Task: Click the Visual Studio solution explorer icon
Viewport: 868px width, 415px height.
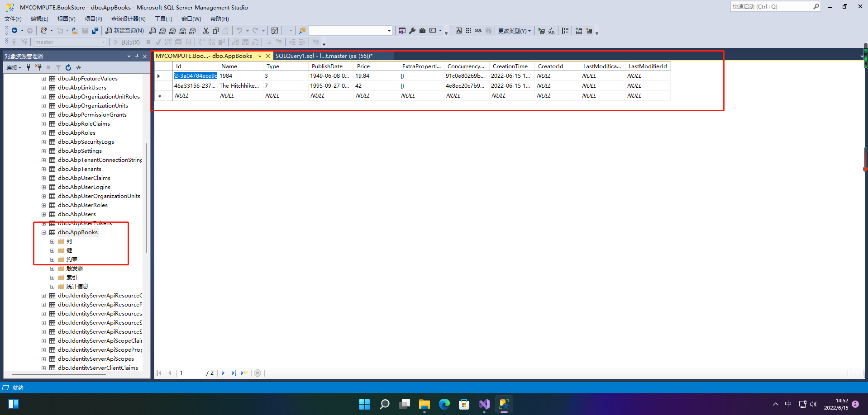Action: (x=402, y=31)
